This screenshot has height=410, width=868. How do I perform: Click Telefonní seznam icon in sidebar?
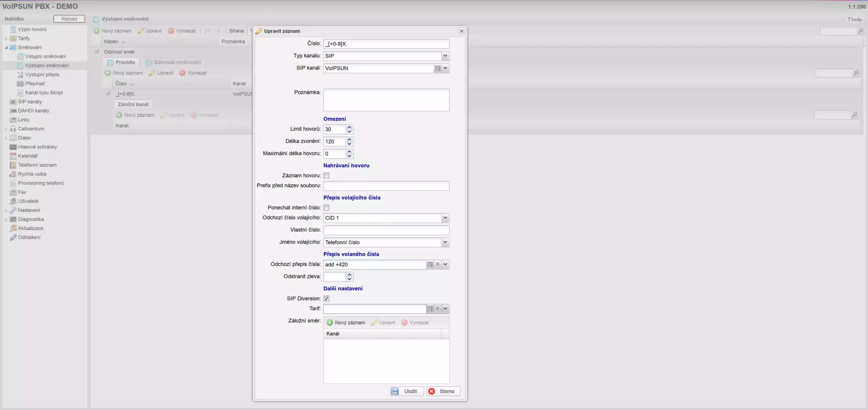coord(13,165)
